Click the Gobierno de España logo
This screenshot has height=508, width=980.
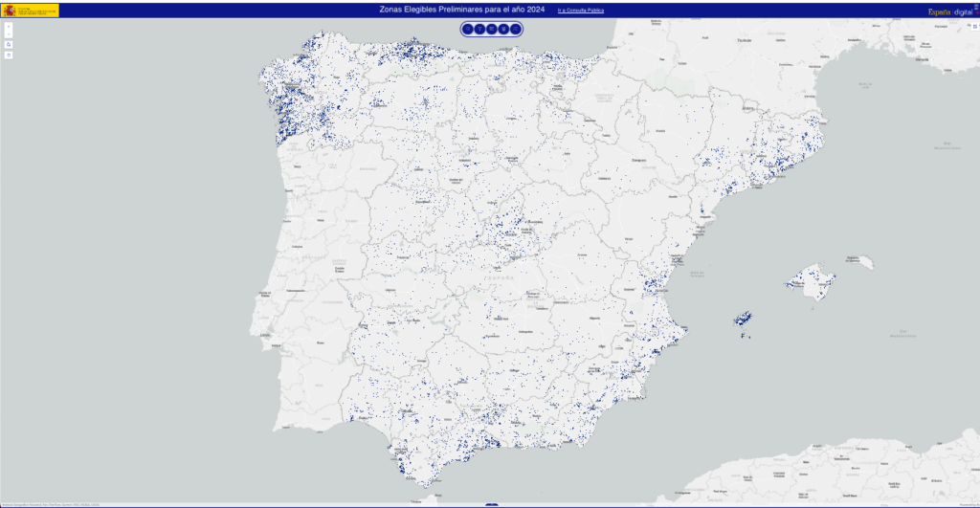pyautogui.click(x=31, y=11)
